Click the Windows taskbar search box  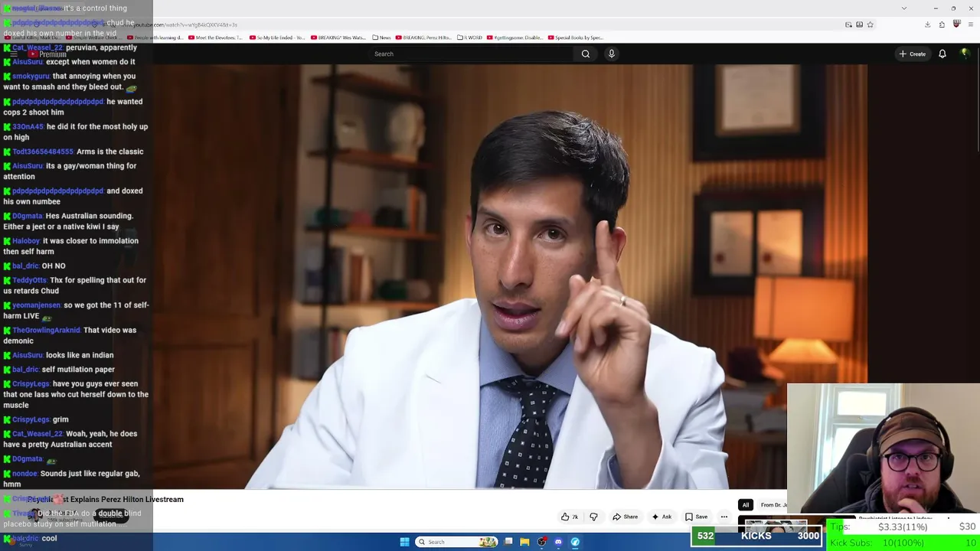[456, 542]
